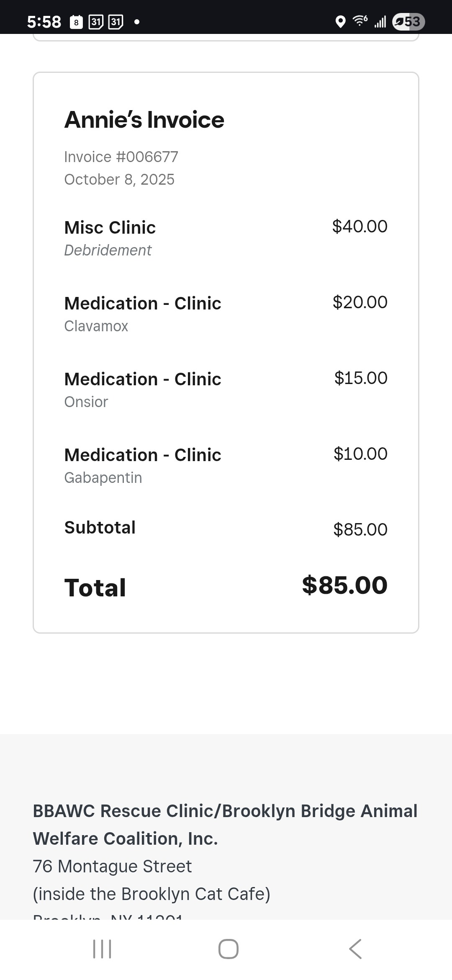Screen dimensions: 452x980
Task: Tap the bold $85.00 total amount
Action: coord(344,585)
